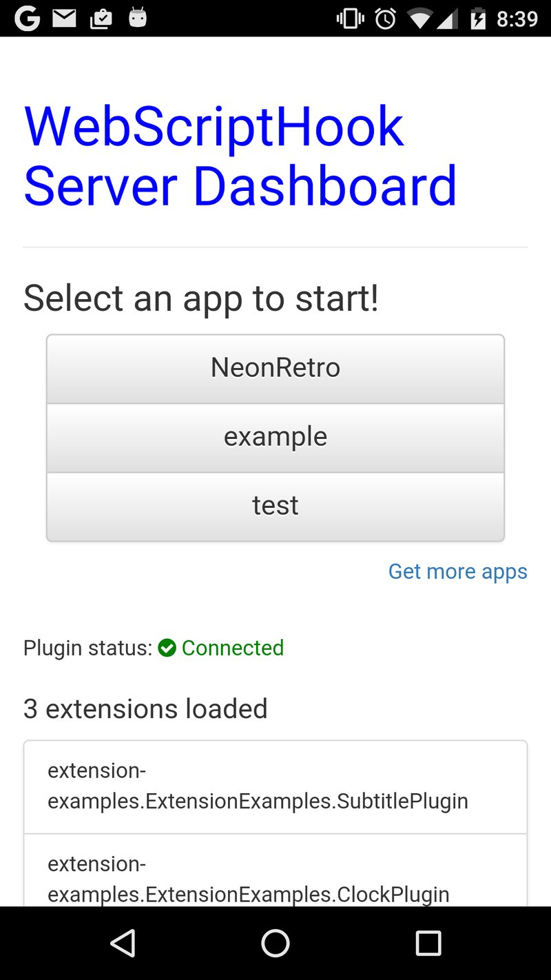
Task: Click the WebScriptHook Server Dashboard title
Action: (240, 156)
